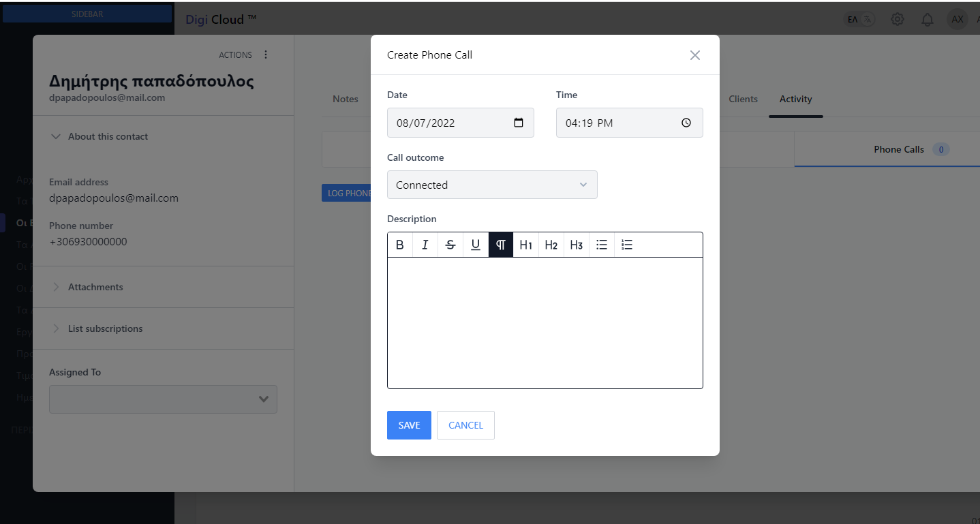980x524 pixels.
Task: Apply italic formatting in description toolbar
Action: (x=425, y=245)
